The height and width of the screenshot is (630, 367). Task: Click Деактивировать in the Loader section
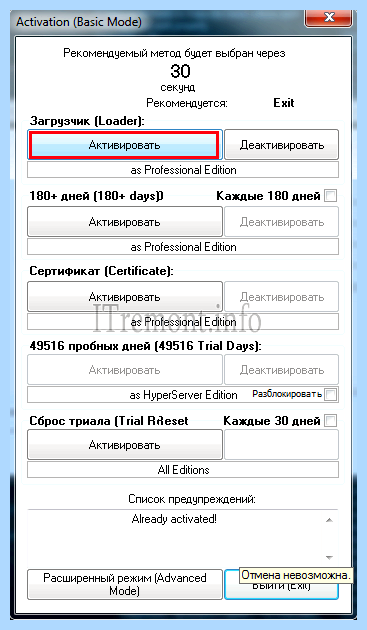(281, 145)
